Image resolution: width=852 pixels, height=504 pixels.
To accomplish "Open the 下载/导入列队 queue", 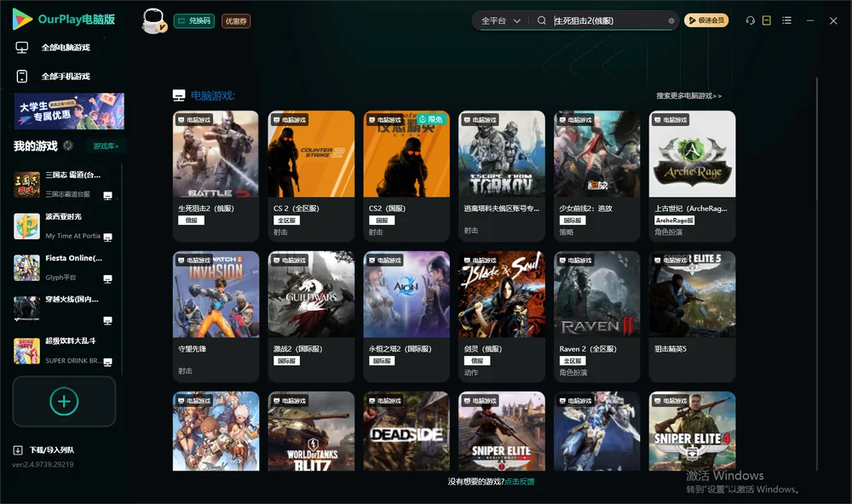I will [x=52, y=450].
